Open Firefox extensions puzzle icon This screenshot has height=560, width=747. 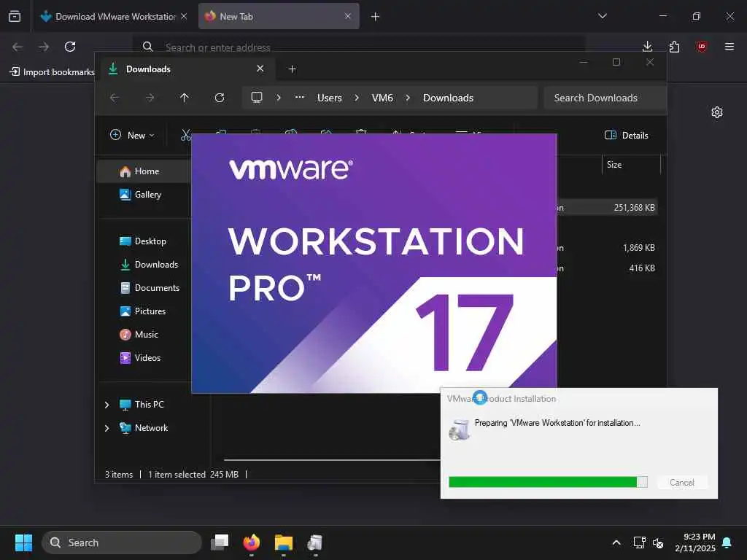pyautogui.click(x=674, y=47)
